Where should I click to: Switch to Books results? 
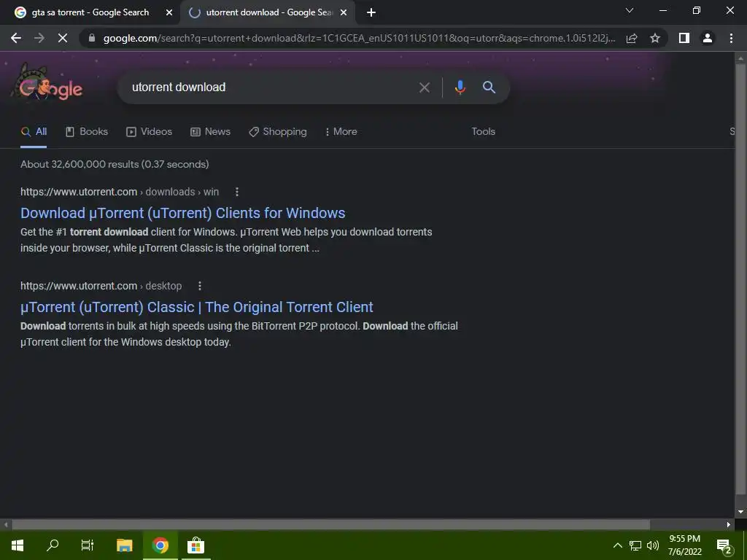point(87,132)
